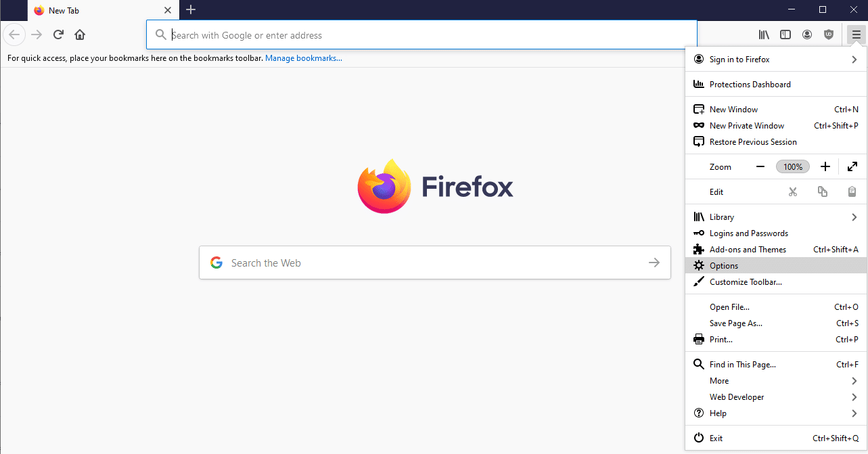Click the Paste clipboard icon

pos(852,191)
